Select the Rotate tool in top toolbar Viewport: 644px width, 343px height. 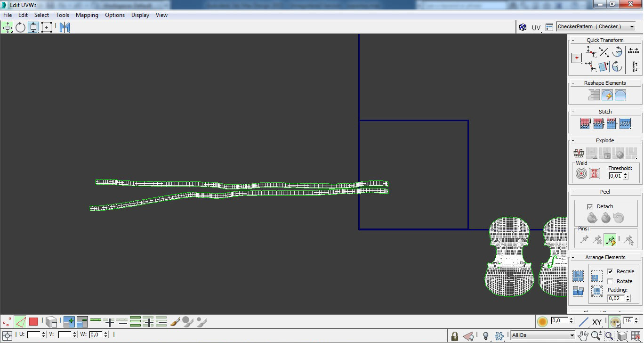(20, 27)
